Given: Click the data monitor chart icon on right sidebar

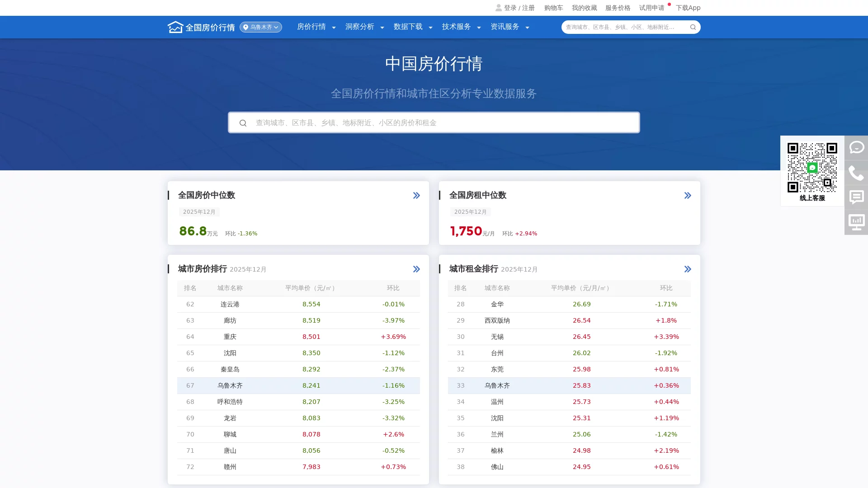Looking at the screenshot, I should (x=856, y=222).
